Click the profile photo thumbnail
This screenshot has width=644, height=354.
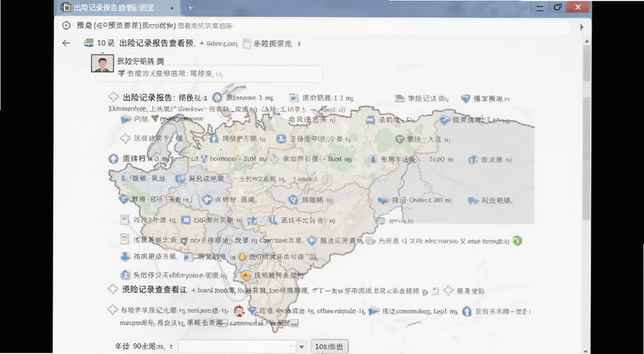[102, 64]
